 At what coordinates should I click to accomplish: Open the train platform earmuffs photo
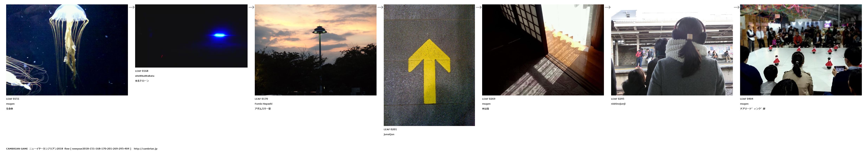pyautogui.click(x=672, y=50)
